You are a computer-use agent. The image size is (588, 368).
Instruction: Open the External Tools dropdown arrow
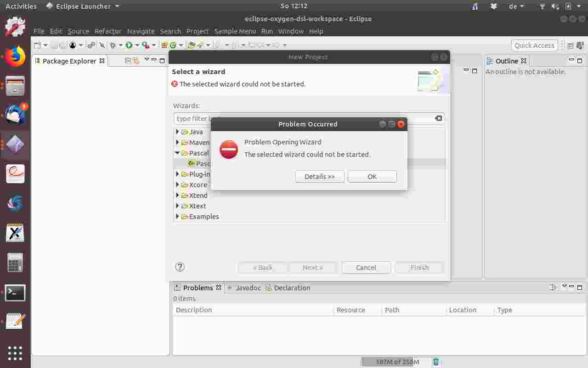click(154, 45)
